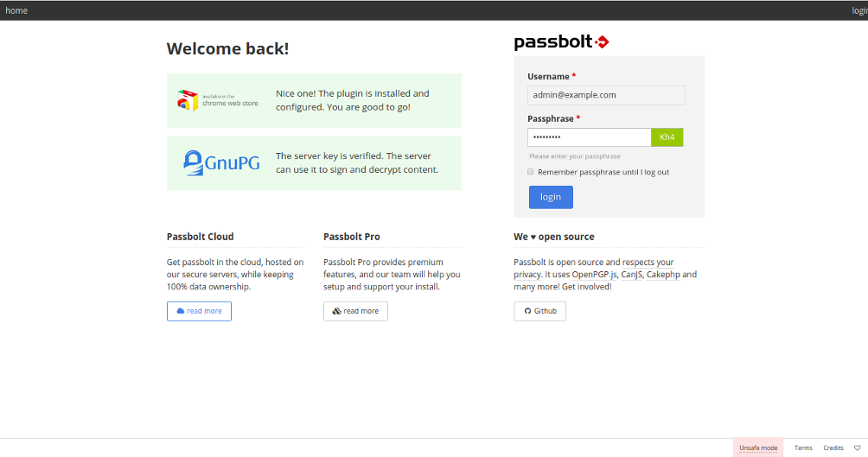Click the green Kh4 security token

point(667,137)
